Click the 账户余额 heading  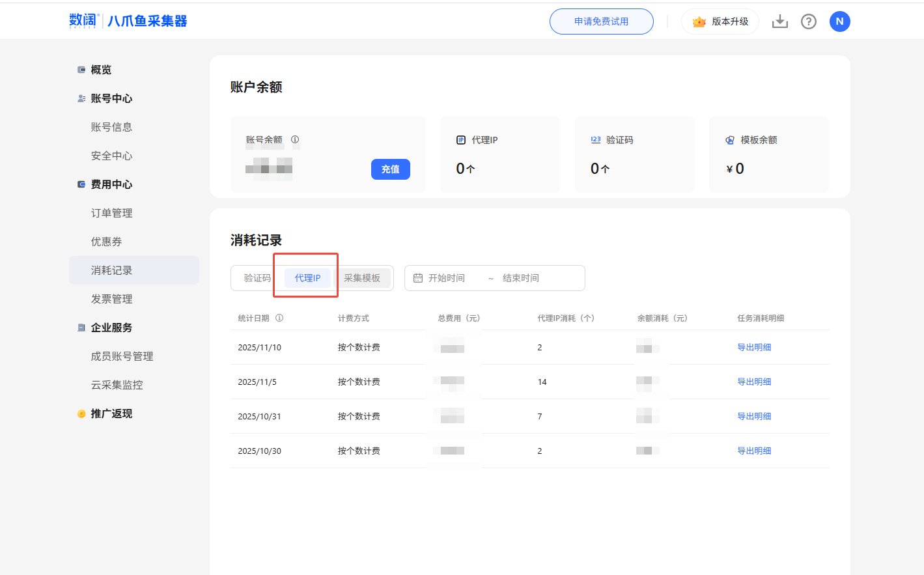pyautogui.click(x=256, y=87)
